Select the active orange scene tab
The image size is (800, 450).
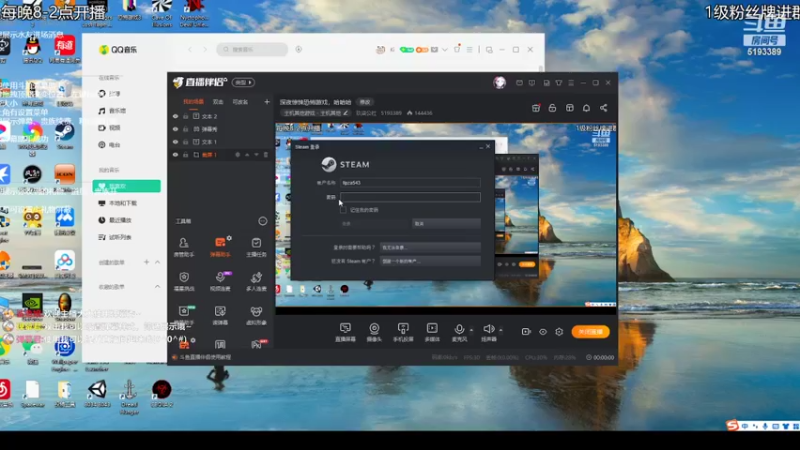click(x=193, y=102)
